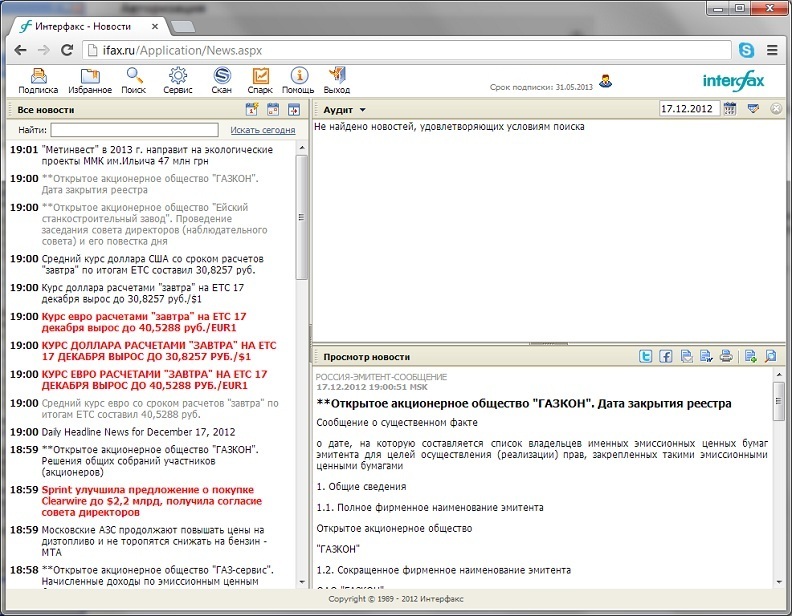The width and height of the screenshot is (792, 616).
Task: Open Курс евро расчетами "завтра" red mixed-case headline
Action: click(x=143, y=322)
